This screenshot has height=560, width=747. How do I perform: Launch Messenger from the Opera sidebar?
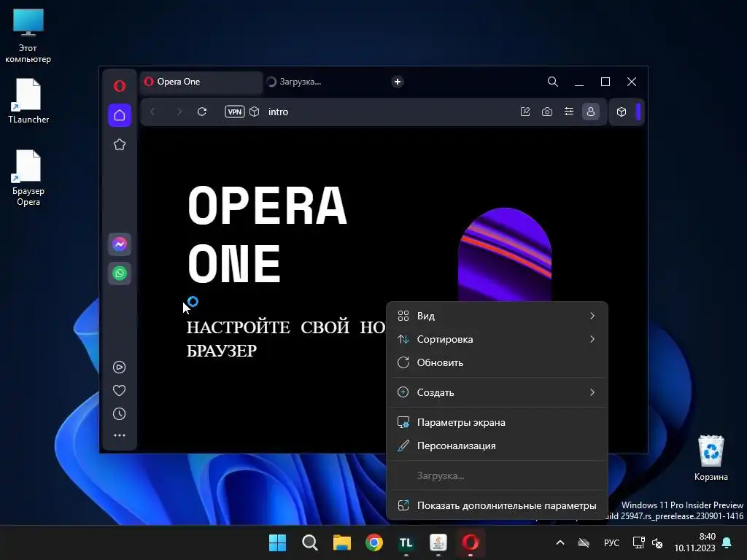[120, 244]
